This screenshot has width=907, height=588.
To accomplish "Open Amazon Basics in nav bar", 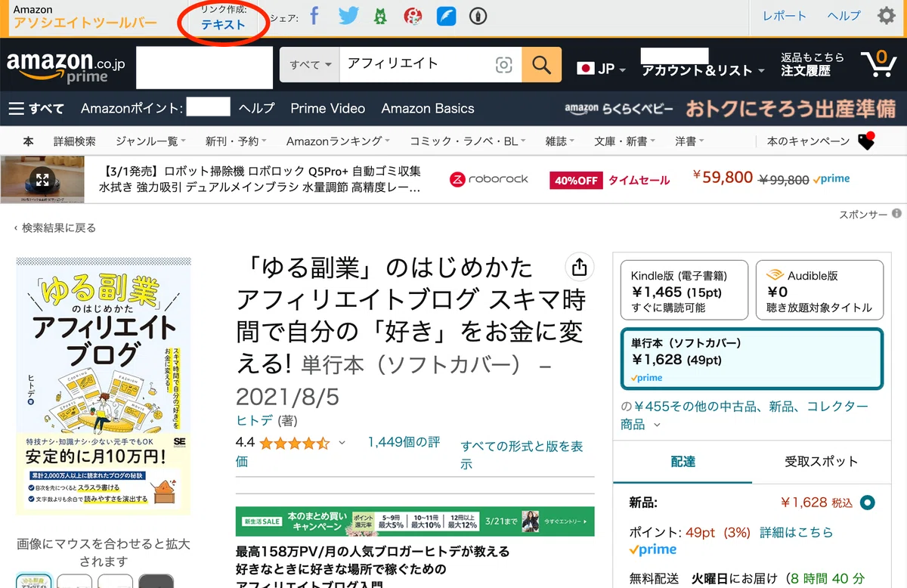I will point(428,108).
